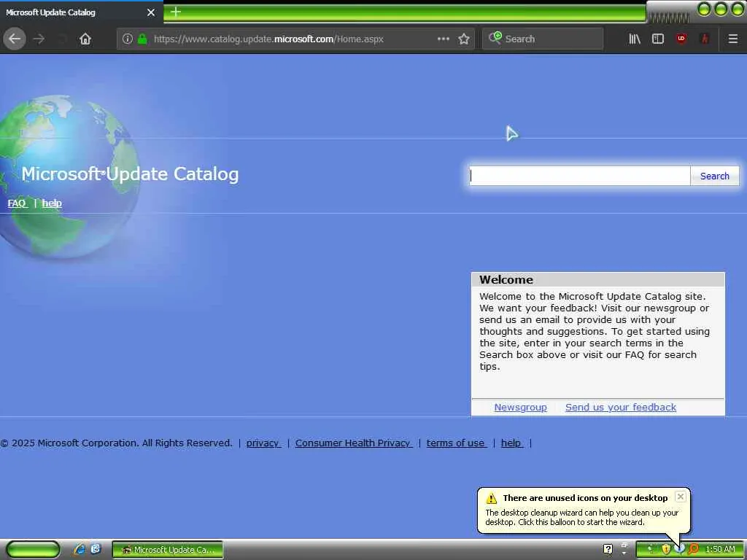This screenshot has width=747, height=560.
Task: Click the orange magnifier tray icon
Action: [693, 549]
